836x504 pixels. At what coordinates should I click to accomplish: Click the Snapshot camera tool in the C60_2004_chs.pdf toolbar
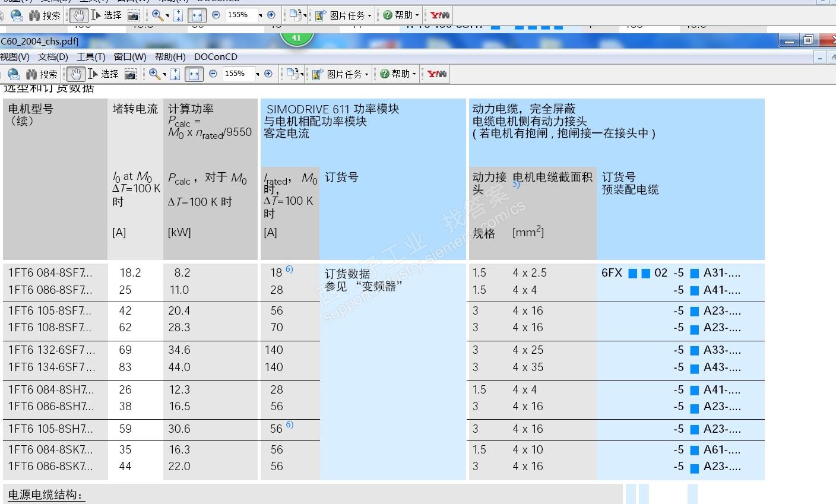tap(131, 74)
